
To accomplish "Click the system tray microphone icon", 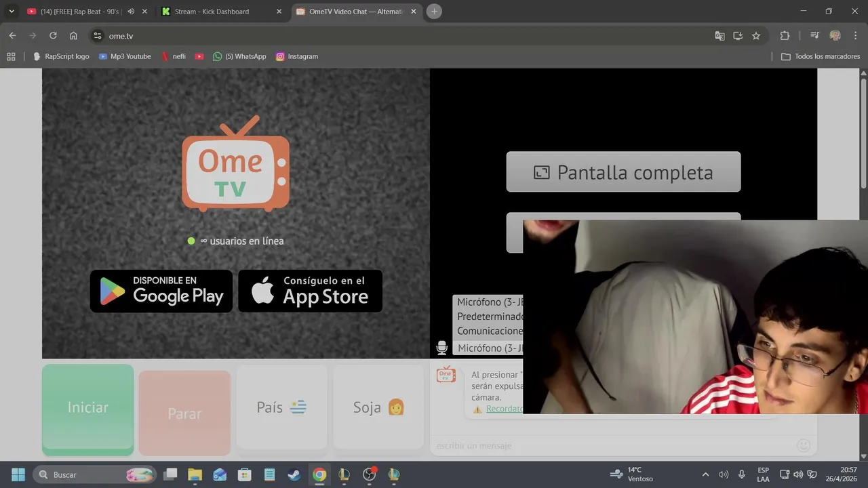I will point(742,474).
